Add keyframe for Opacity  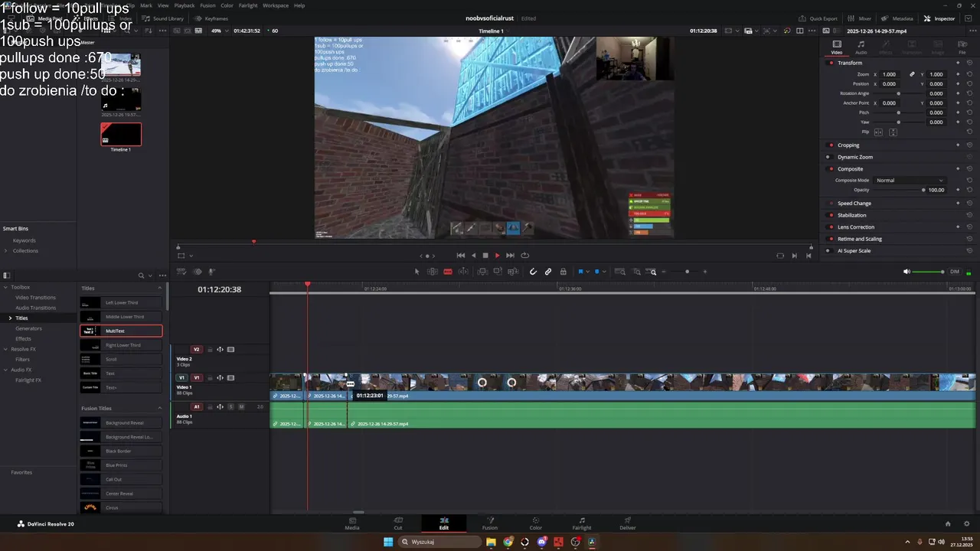(958, 190)
